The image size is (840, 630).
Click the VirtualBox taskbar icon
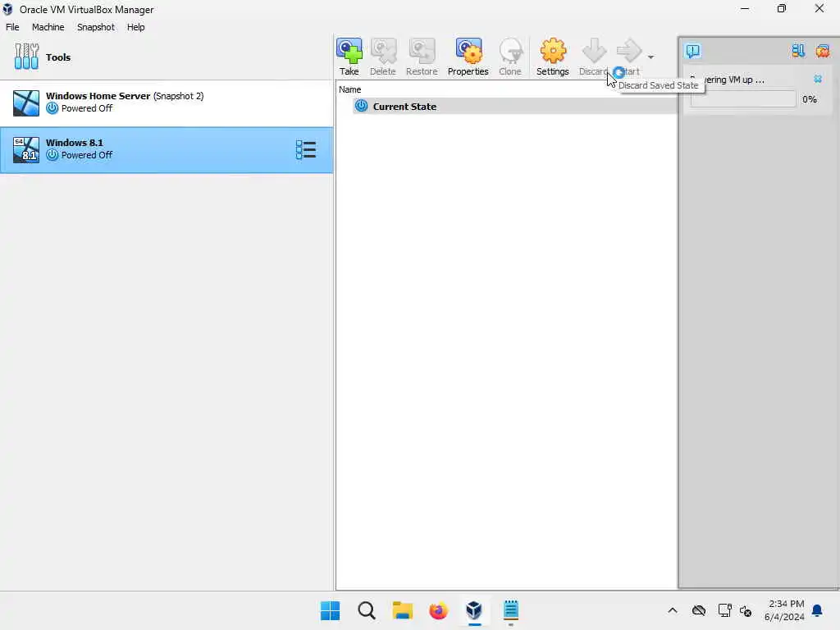[474, 610]
